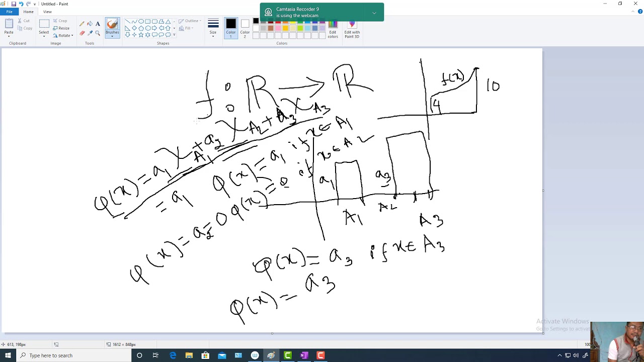
Task: Choose the Oval shape
Action: (141, 22)
